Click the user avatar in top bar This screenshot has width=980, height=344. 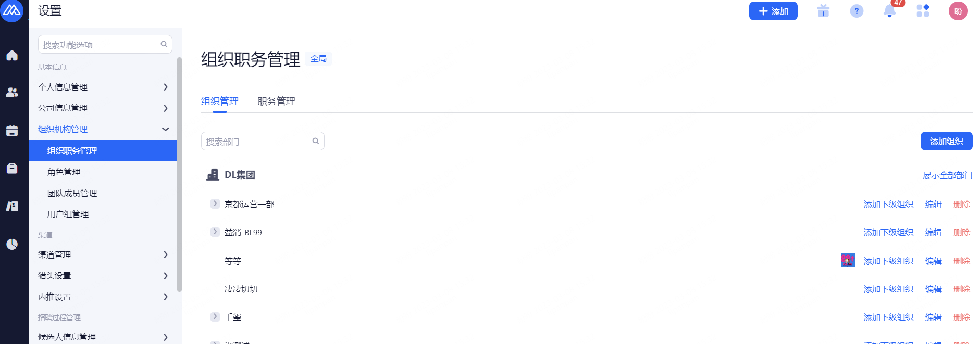pyautogui.click(x=958, y=11)
